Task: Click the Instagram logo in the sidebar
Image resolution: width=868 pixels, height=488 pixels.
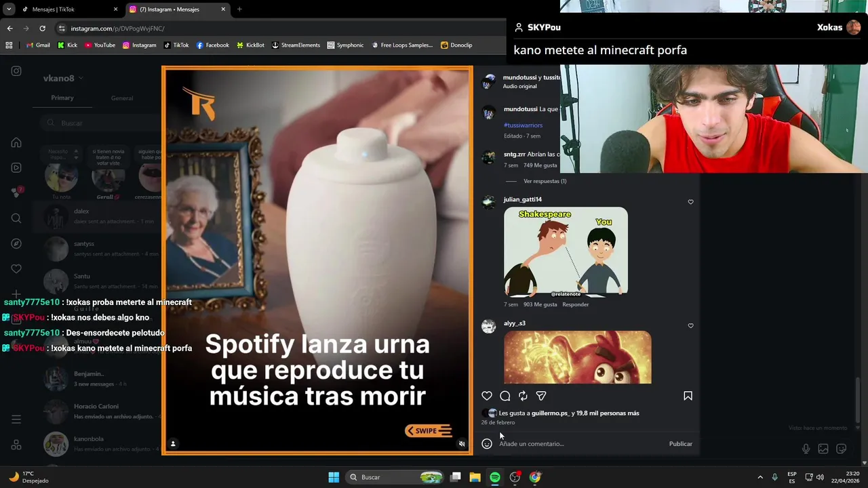Action: click(16, 71)
